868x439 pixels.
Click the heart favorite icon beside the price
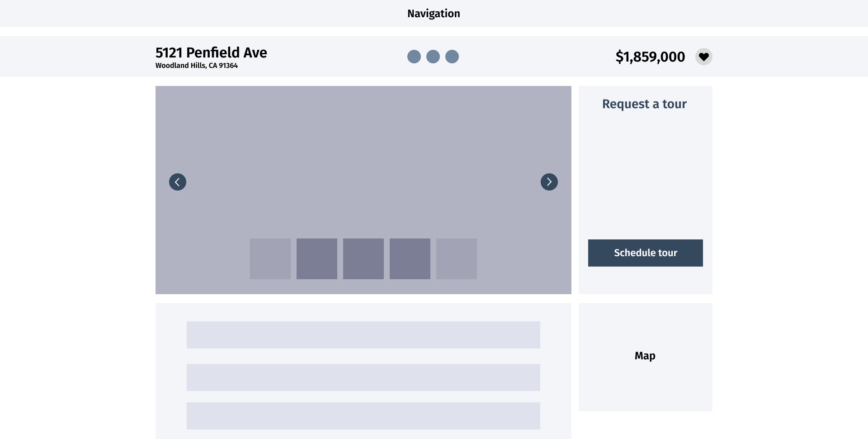(703, 57)
